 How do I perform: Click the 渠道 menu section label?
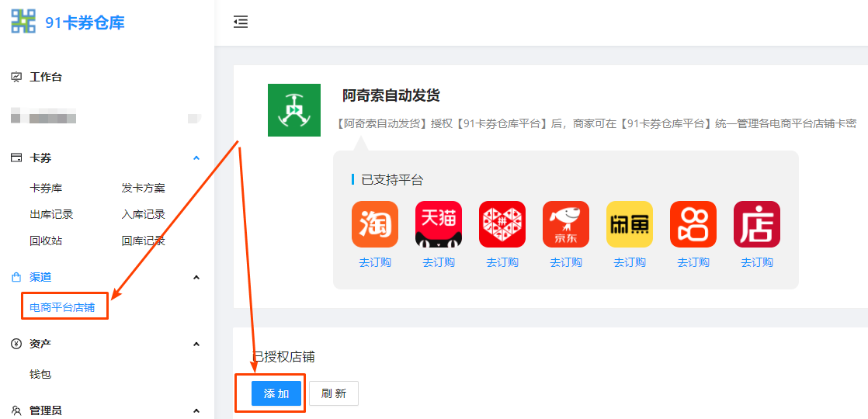(x=40, y=277)
